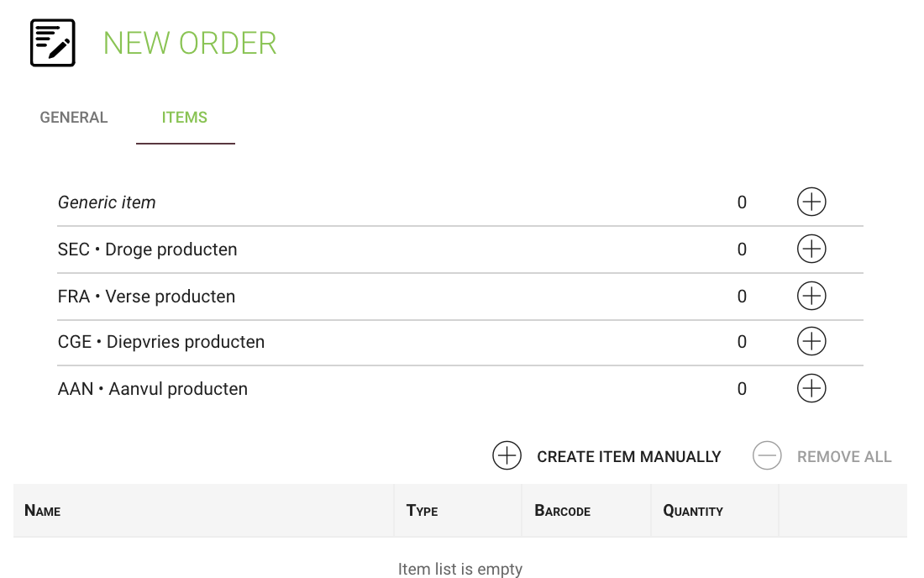Click the New Order notepad icon
Screen dimensions: 924x578
click(x=53, y=43)
